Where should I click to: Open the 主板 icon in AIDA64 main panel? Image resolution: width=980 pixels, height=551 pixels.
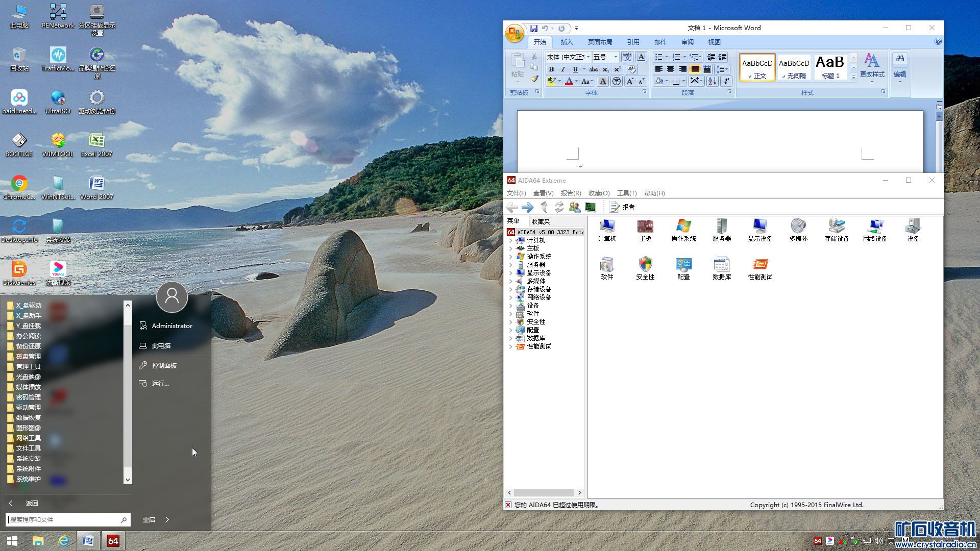tap(645, 230)
